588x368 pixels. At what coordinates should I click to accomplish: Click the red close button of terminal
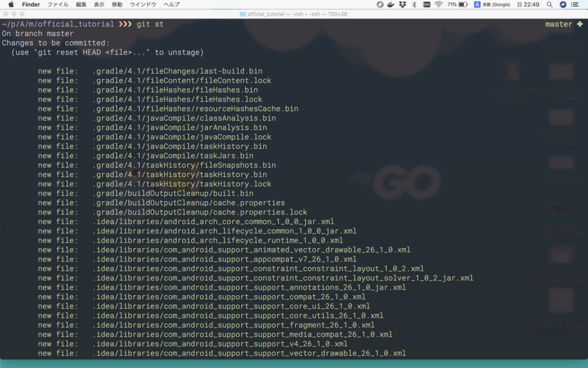click(x=6, y=14)
